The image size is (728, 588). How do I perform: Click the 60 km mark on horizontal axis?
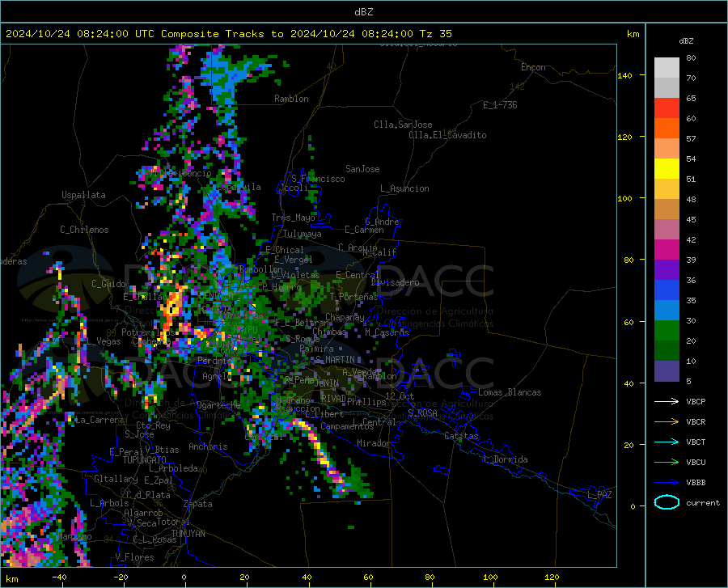[x=368, y=577]
